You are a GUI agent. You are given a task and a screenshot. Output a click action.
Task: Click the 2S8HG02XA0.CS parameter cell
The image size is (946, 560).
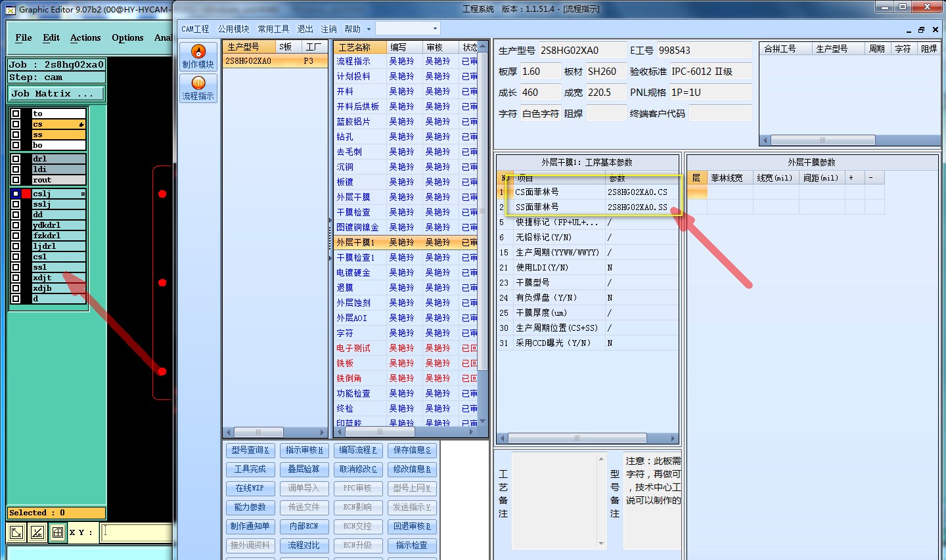(x=641, y=192)
